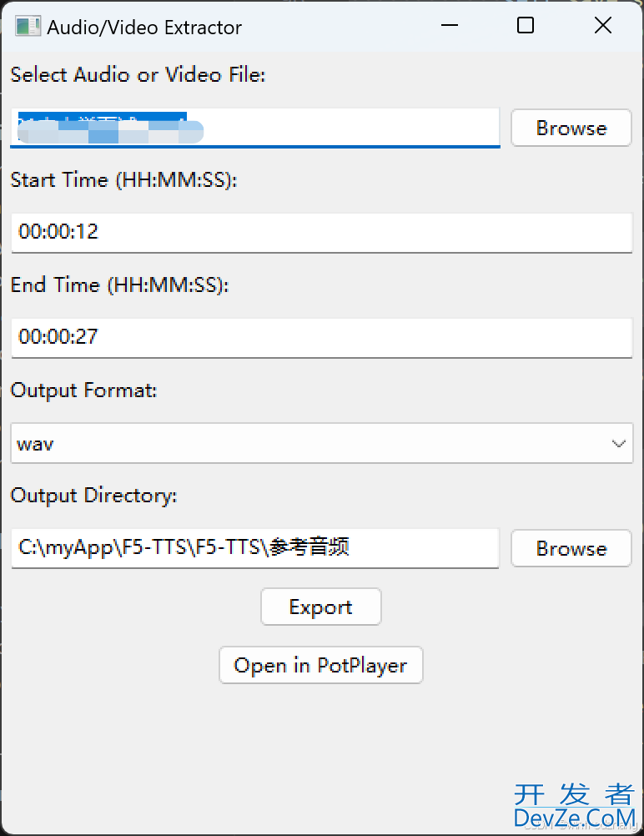Click the Select Audio or Video File label
The height and width of the screenshot is (836, 644).
[138, 75]
